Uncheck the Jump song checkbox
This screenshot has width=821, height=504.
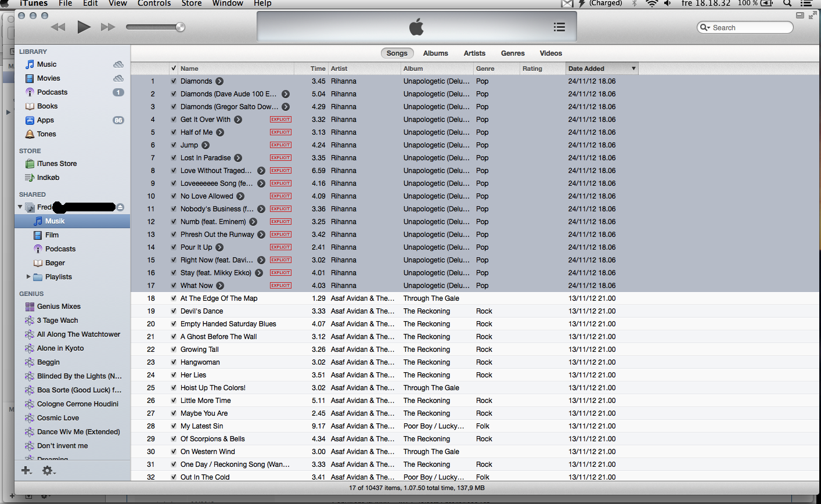[x=174, y=145]
